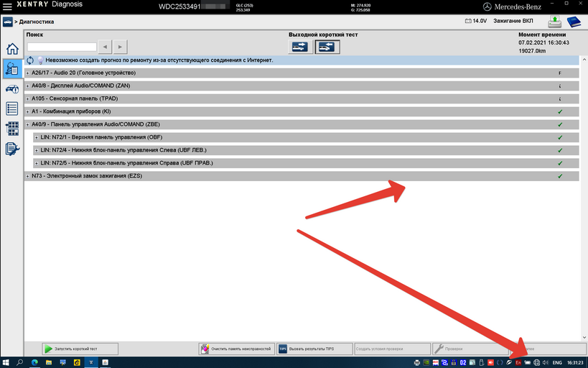588x368 pixels.
Task: Open the hamburger main menu
Action: [7, 6]
